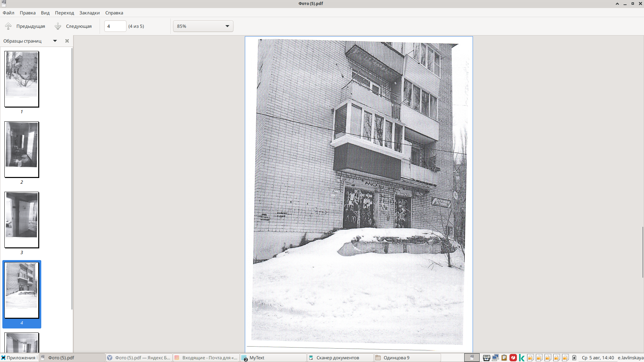The height and width of the screenshot is (362, 644).
Task: Open the 85% zoom level dropdown
Action: coord(203,26)
